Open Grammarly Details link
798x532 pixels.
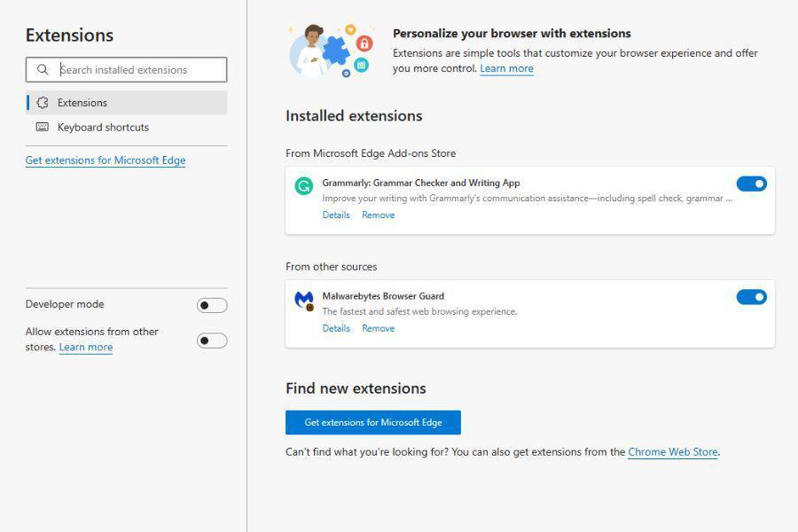(336, 215)
